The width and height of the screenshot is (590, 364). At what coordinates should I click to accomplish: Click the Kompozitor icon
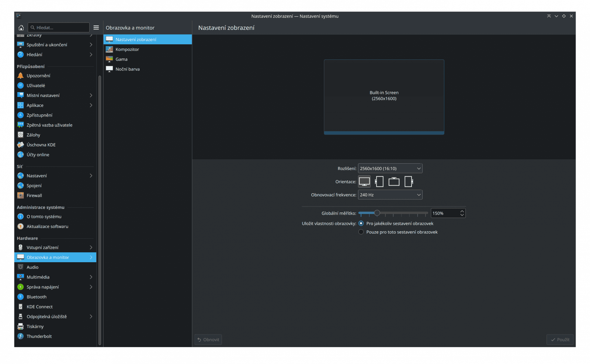110,49
